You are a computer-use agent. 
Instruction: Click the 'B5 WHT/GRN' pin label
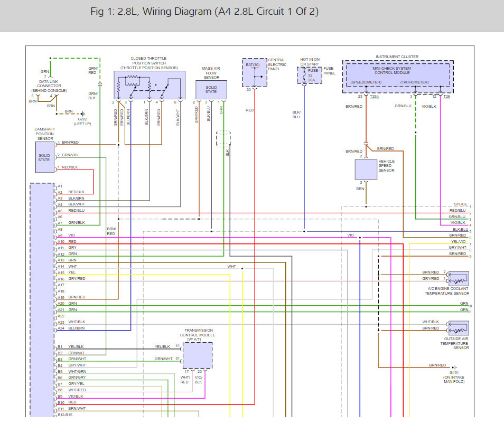pyautogui.click(x=72, y=372)
